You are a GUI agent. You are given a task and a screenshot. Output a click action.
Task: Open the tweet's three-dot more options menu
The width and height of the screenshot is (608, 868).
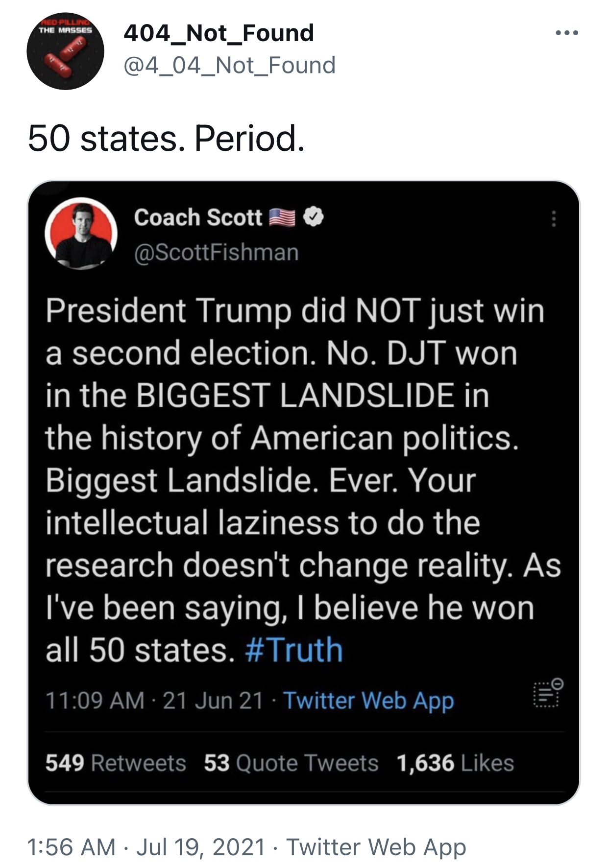point(567,33)
